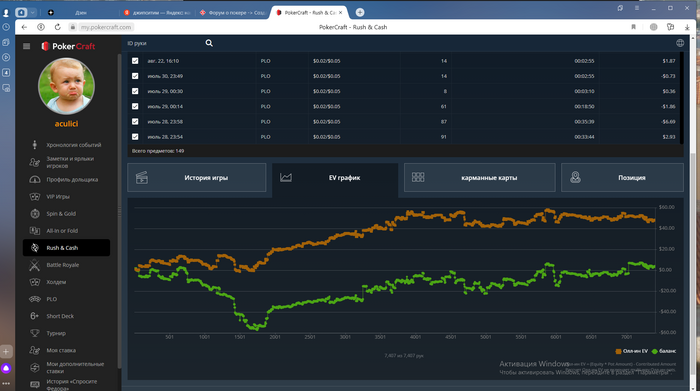Expand the tab group dropdown arrow
Image resolution: width=700 pixels, height=391 pixels.
click(x=33, y=12)
